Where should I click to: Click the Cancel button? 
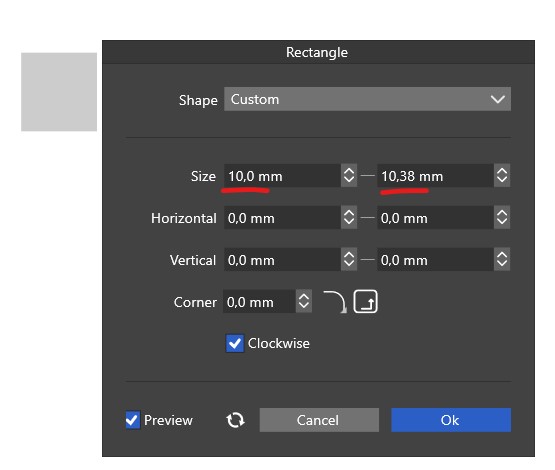319,420
